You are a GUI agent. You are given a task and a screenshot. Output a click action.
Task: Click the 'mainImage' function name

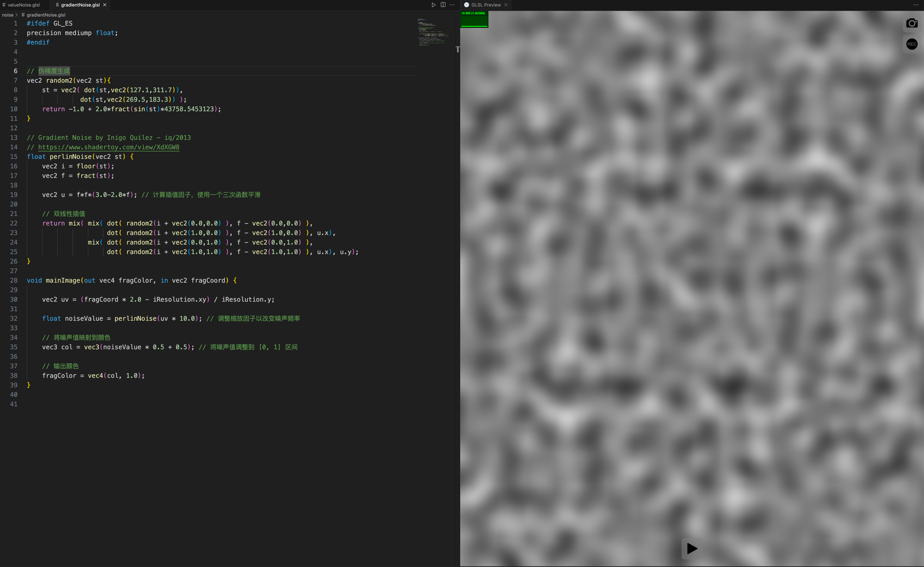[x=63, y=280]
